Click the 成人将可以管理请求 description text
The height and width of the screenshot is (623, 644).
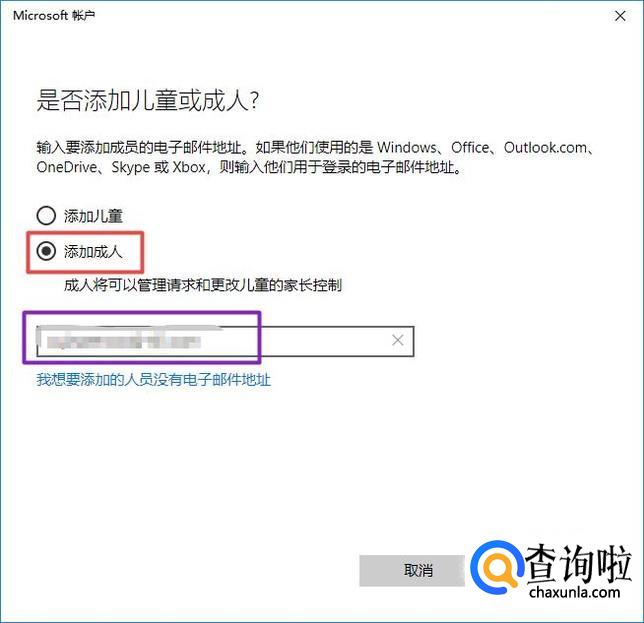203,285
